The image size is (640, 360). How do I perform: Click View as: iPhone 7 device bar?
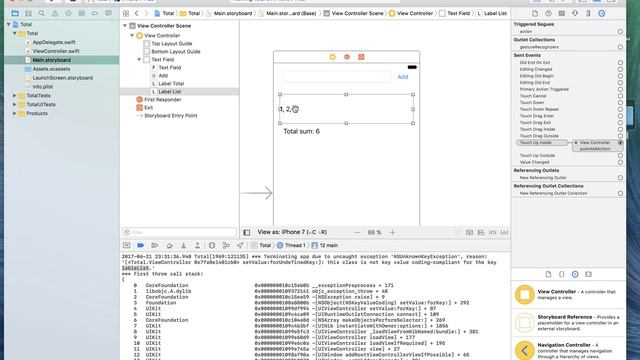click(x=292, y=232)
